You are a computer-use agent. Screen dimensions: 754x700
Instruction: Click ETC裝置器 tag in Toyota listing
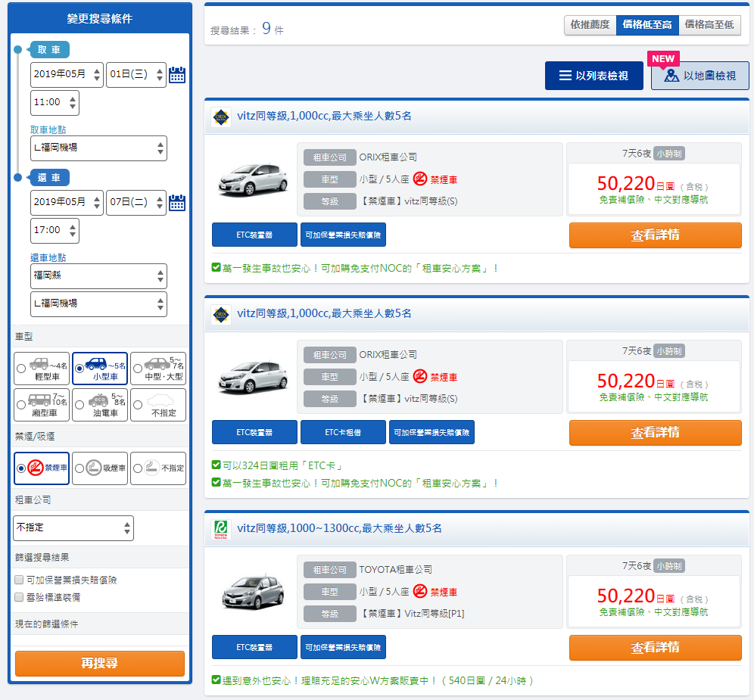[254, 647]
